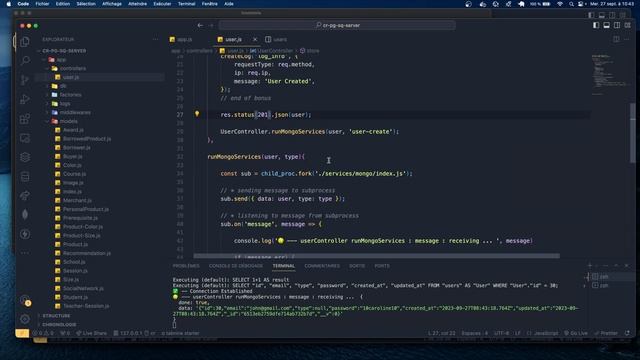Viewport: 640px width, 360px height.
Task: Open the Live Share activity icon
Action: point(25,196)
